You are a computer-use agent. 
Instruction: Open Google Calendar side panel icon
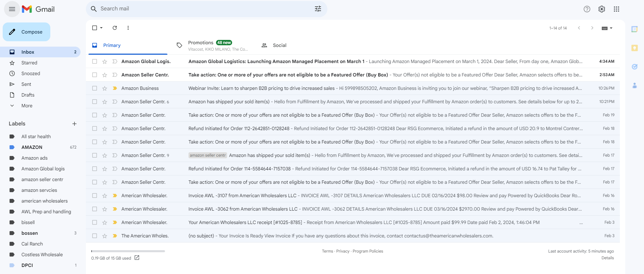point(635,29)
